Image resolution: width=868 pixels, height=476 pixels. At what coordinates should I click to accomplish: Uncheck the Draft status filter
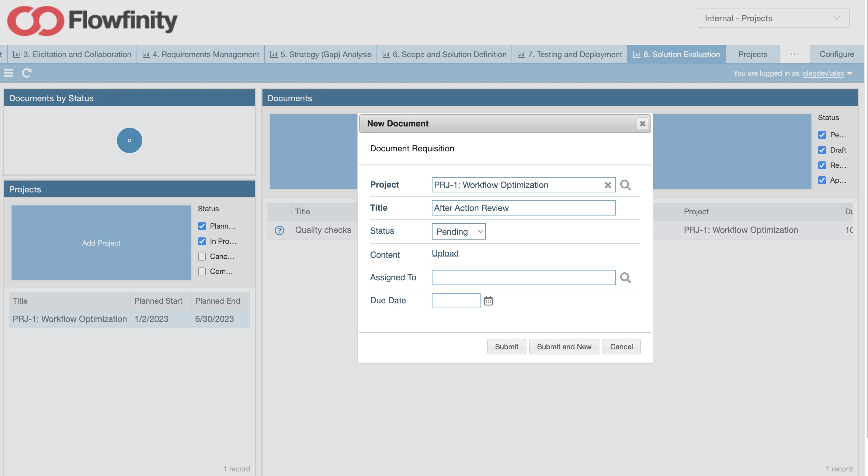point(822,150)
